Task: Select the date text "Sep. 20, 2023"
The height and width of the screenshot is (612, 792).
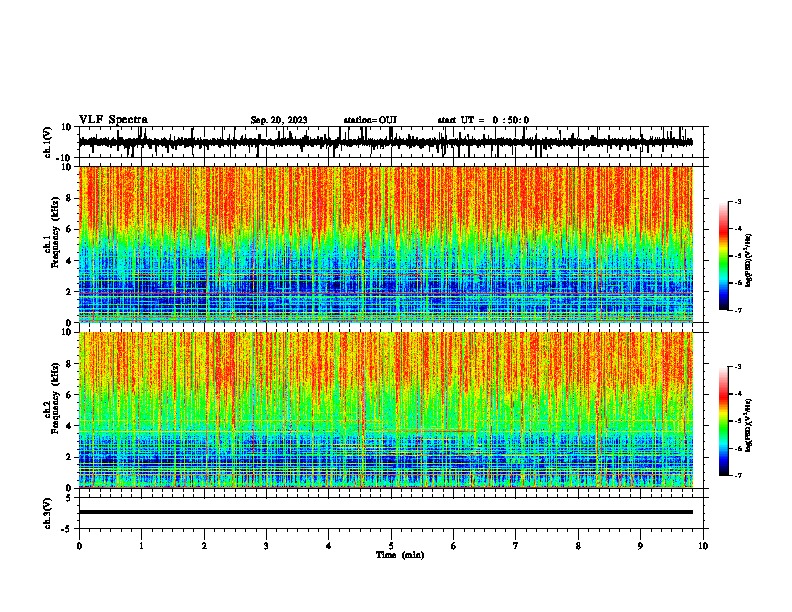Action: coord(279,120)
